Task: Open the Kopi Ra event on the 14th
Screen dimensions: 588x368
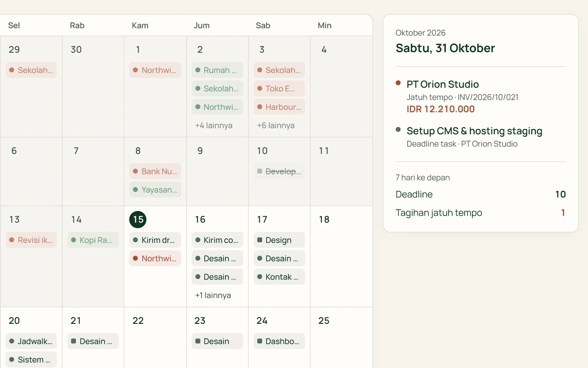Action: click(93, 240)
